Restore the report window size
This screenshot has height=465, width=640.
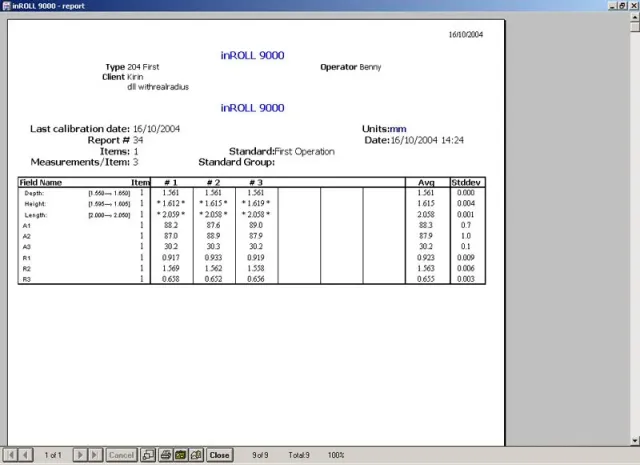tap(622, 6)
